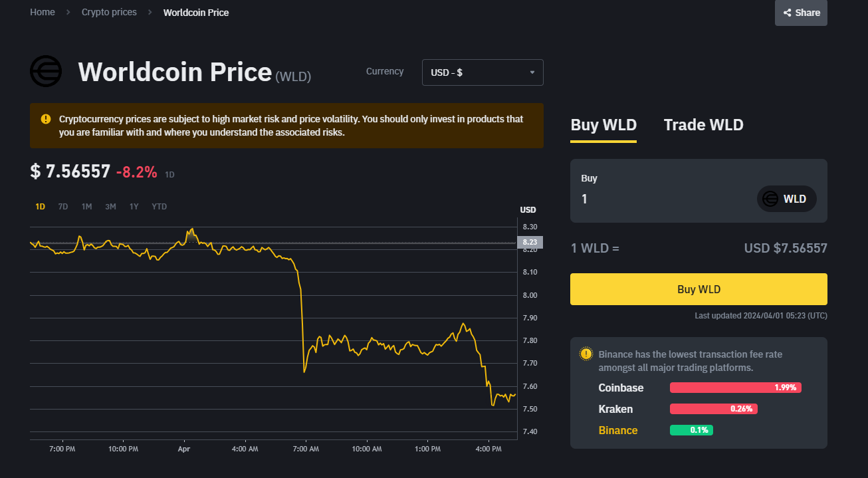Click the (WLD) ticker beside heading
The width and height of the screenshot is (868, 478).
coord(293,76)
